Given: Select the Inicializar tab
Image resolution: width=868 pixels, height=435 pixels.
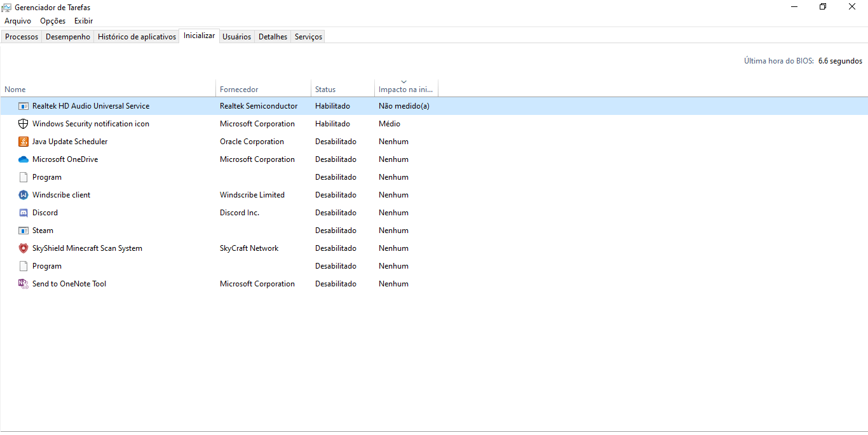Looking at the screenshot, I should coord(200,36).
